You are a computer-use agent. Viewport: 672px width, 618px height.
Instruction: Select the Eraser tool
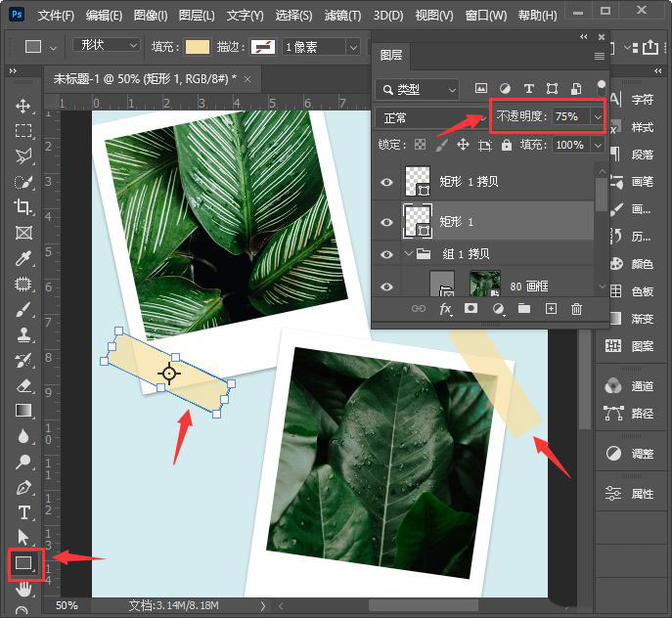23,385
